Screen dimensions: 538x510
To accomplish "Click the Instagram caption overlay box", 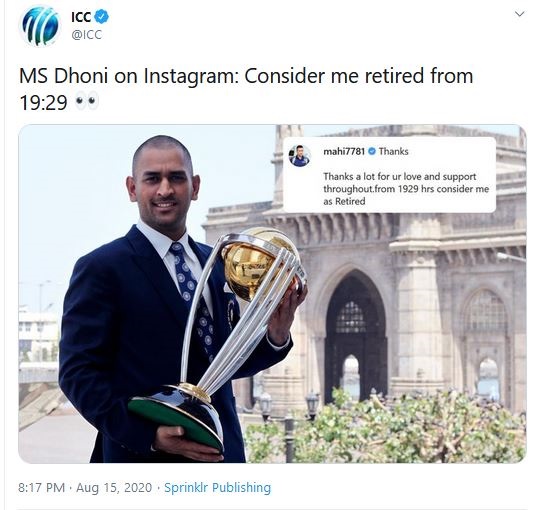I will click(389, 175).
